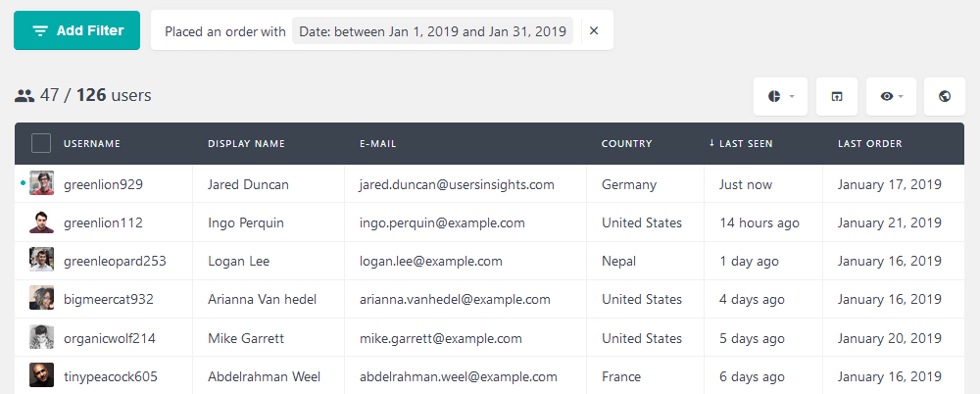This screenshot has height=394, width=980.
Task: Sort by the Last Seen column
Action: [x=745, y=144]
